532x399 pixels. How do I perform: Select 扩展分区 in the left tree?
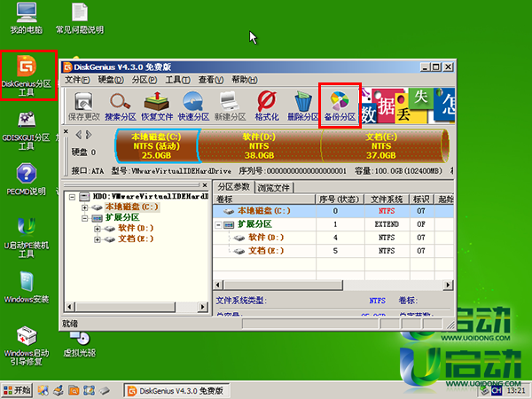tap(122, 217)
